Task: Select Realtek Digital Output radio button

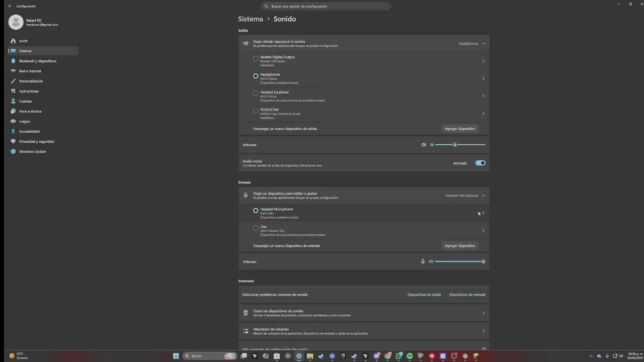Action: tap(256, 58)
